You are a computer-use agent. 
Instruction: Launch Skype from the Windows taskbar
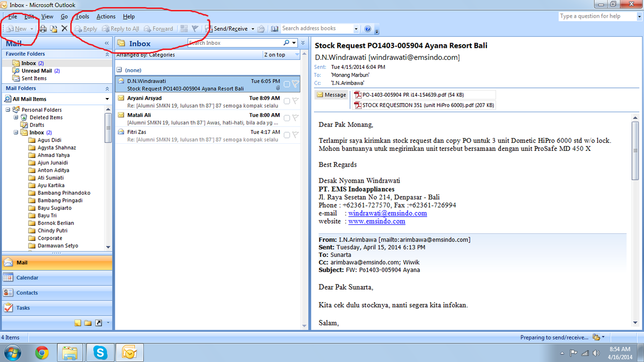pos(100,352)
